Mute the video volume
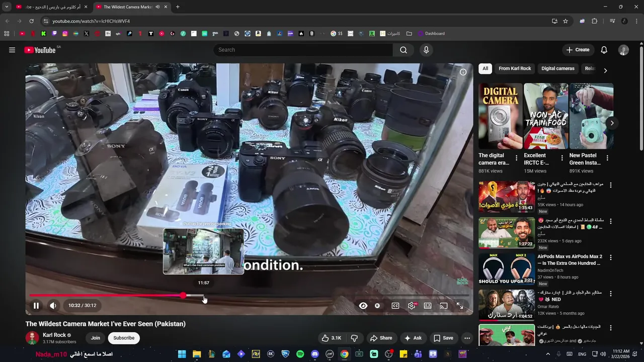Screen dimensions: 644x362 point(53,305)
